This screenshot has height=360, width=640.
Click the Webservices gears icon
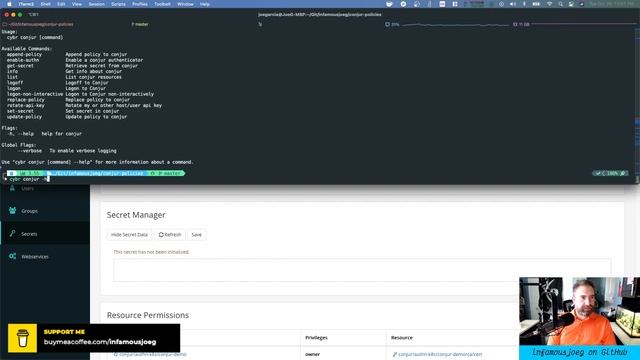(x=13, y=256)
